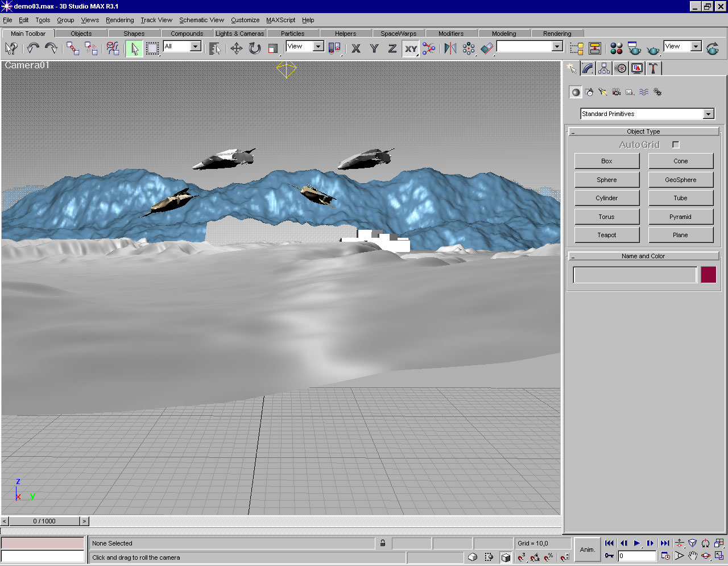Toggle the Anim. animate button
The image size is (728, 566).
(587, 550)
